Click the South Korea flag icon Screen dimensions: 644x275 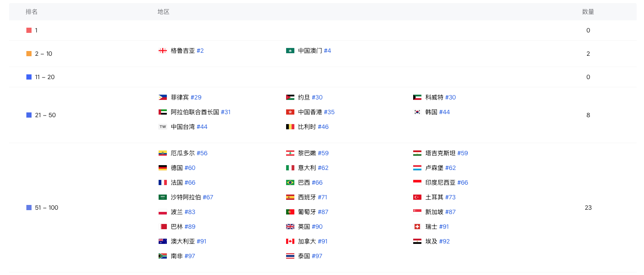coord(417,112)
